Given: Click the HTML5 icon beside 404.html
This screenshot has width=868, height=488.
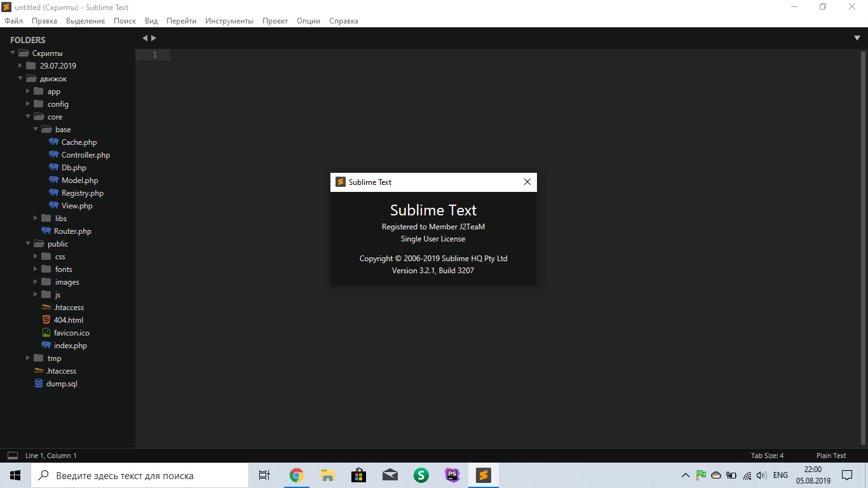Looking at the screenshot, I should pos(46,320).
